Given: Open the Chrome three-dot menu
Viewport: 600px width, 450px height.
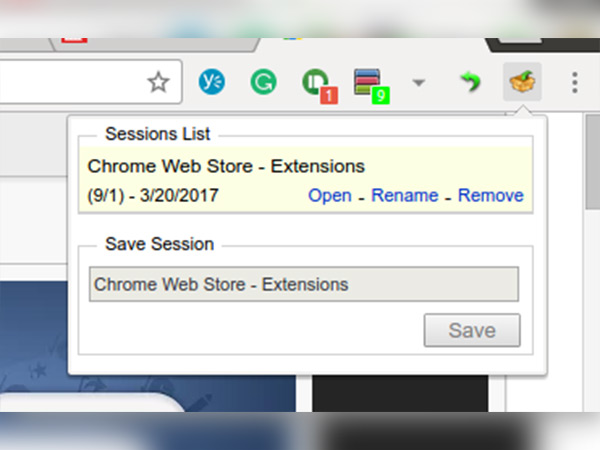Looking at the screenshot, I should click(x=574, y=83).
